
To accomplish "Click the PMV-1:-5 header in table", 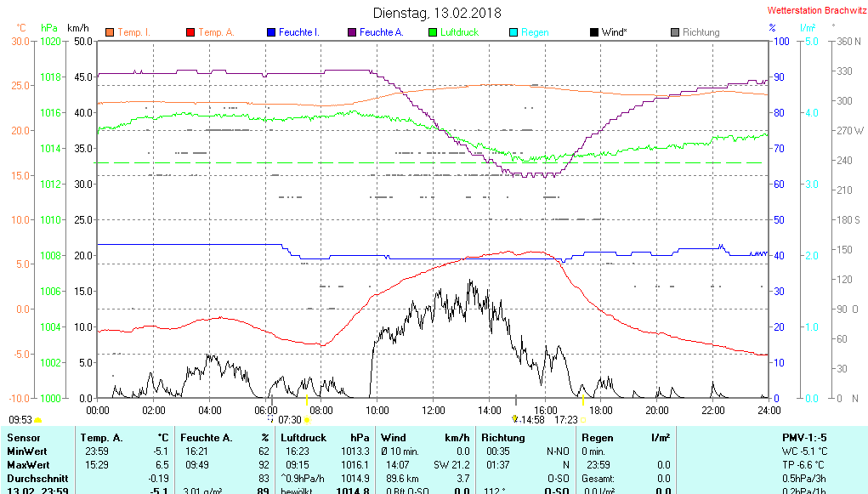I will [803, 438].
